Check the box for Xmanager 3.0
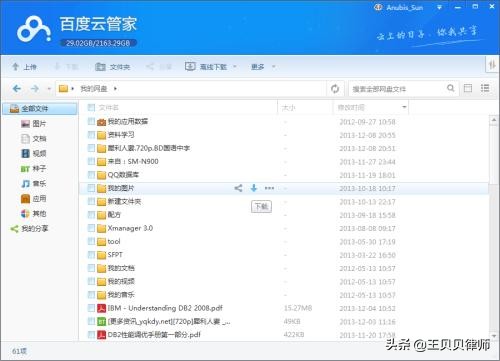The image size is (500, 361). point(91,228)
